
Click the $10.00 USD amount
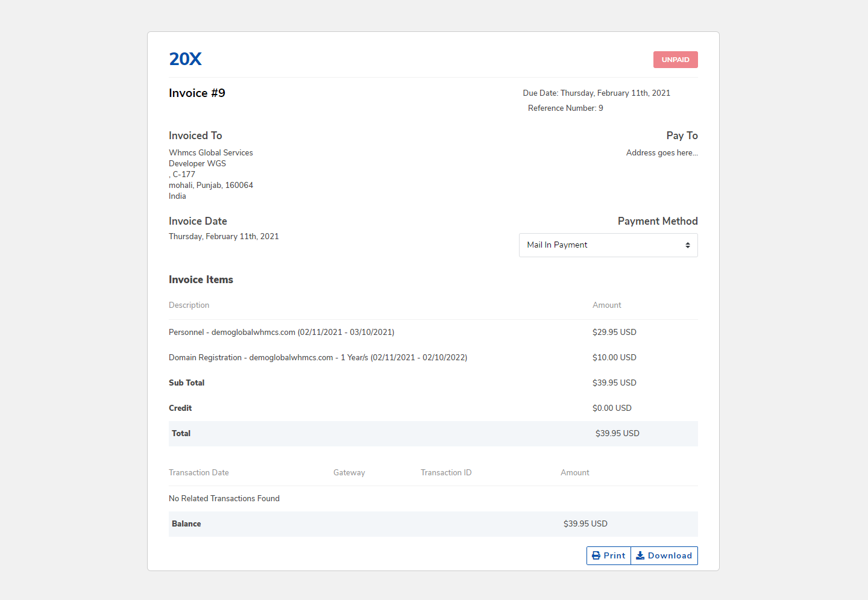[x=614, y=358]
